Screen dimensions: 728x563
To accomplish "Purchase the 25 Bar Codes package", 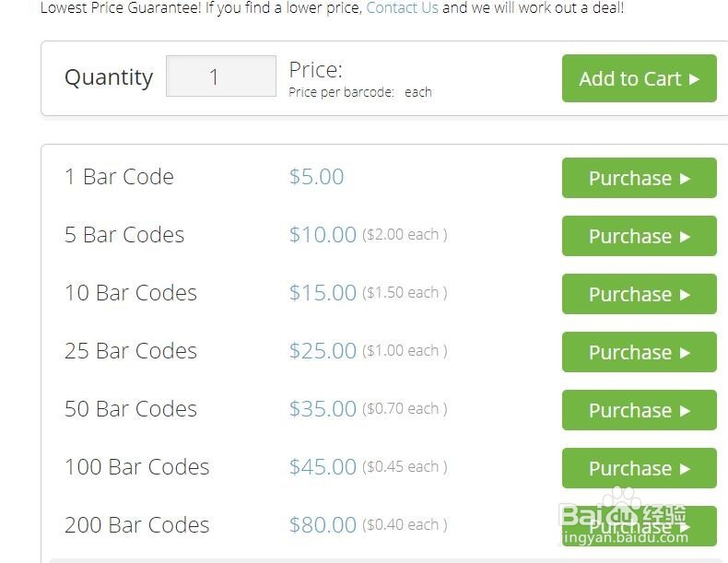I will click(639, 352).
